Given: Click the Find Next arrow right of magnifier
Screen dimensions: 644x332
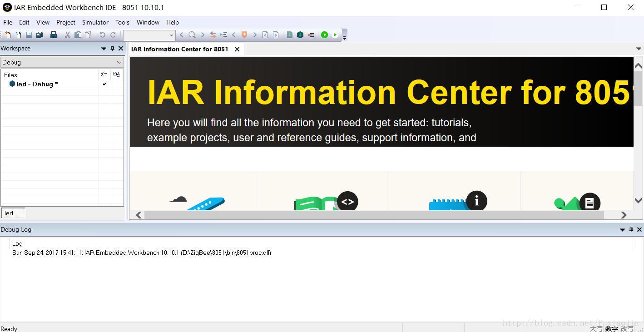Looking at the screenshot, I should [x=203, y=35].
